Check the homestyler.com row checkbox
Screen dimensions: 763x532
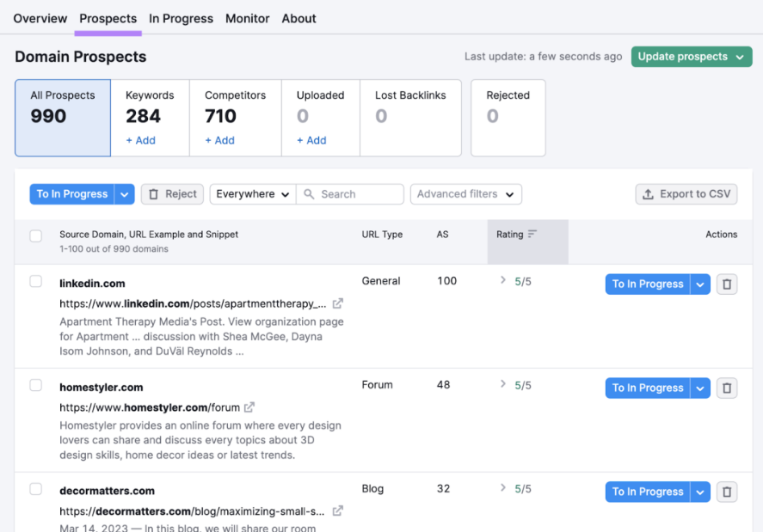click(x=35, y=385)
